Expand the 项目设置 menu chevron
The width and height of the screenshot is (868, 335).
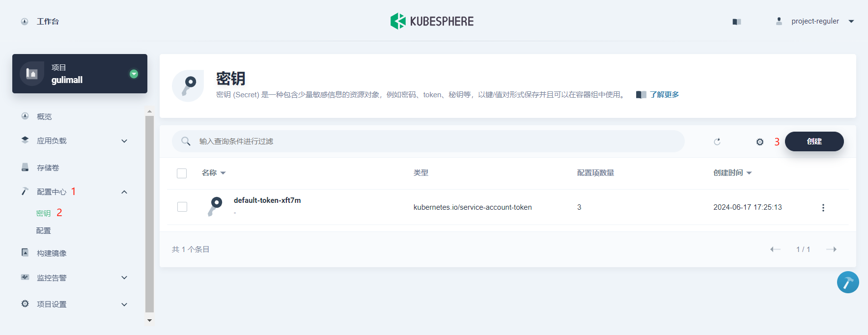[124, 305]
